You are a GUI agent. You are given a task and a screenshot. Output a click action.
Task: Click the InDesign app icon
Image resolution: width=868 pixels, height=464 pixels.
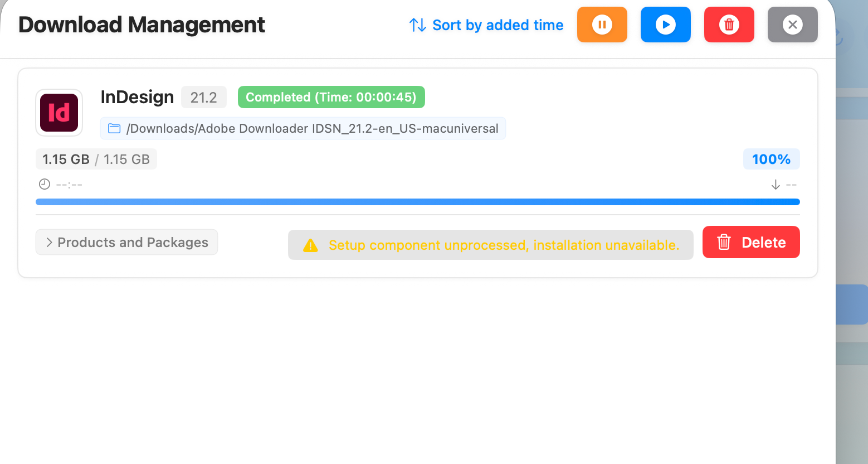tap(59, 113)
